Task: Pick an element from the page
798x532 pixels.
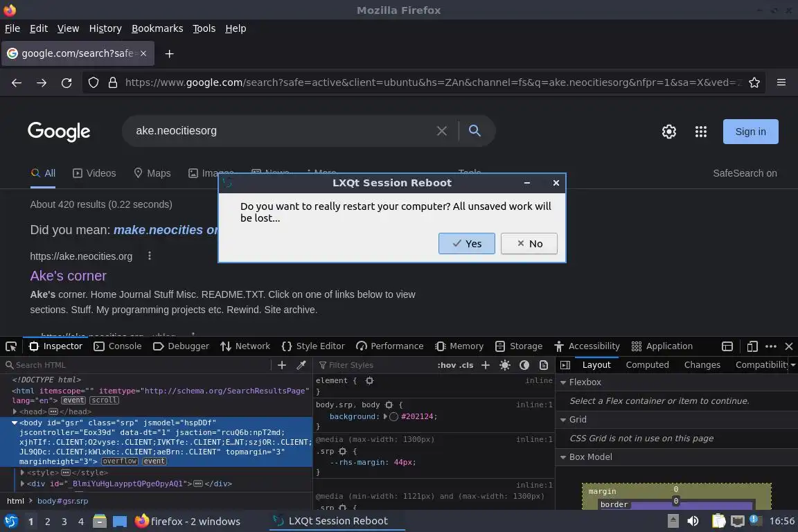Action: point(11,346)
